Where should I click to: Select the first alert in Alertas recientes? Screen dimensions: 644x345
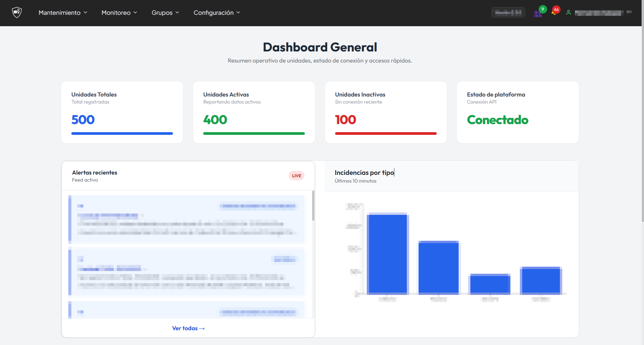[187, 219]
